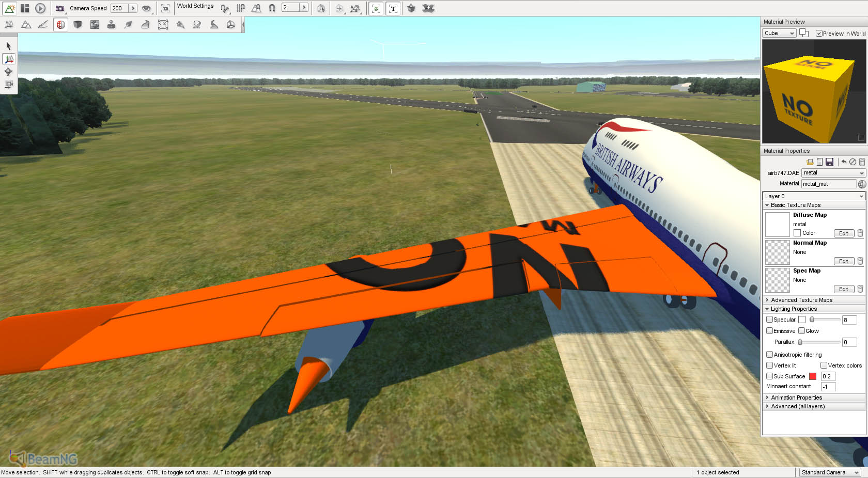Select the active Material Editor globe tool
Image resolution: width=868 pixels, height=478 pixels.
[x=60, y=24]
